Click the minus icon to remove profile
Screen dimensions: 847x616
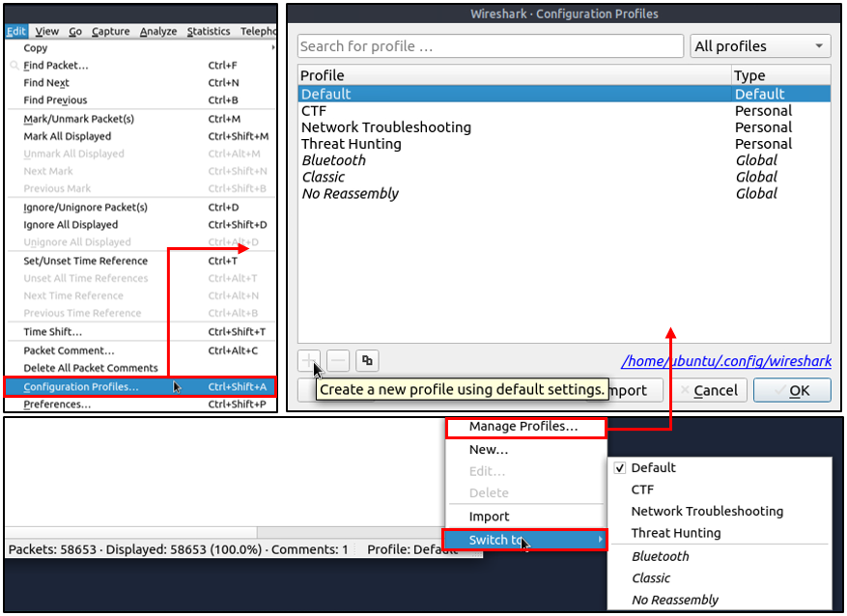point(338,361)
